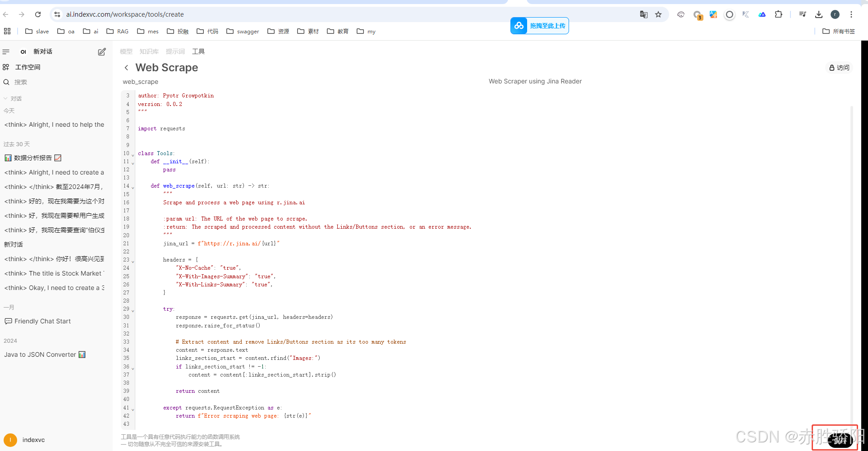868x451 pixels.
Task: Click the indexvc user avatar
Action: [x=10, y=440]
